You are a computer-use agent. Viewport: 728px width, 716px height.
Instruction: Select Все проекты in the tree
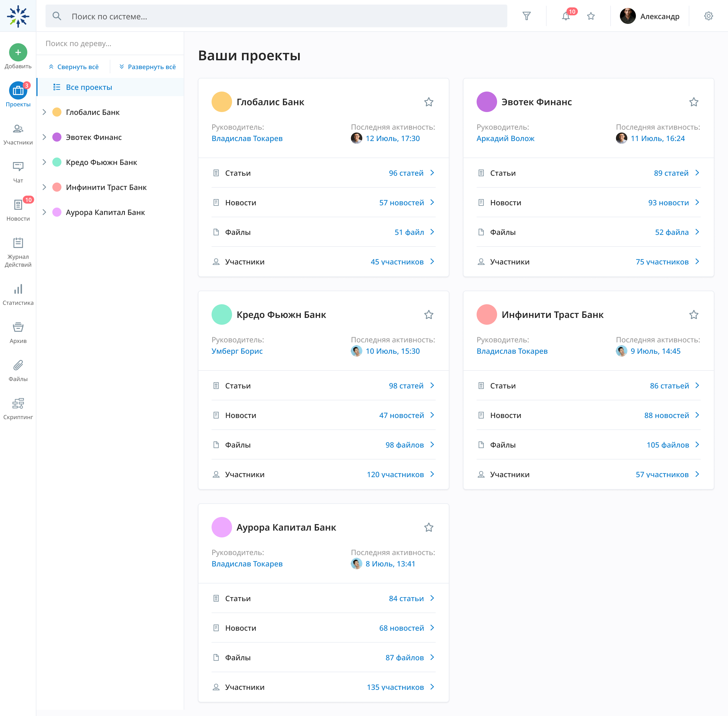[89, 87]
